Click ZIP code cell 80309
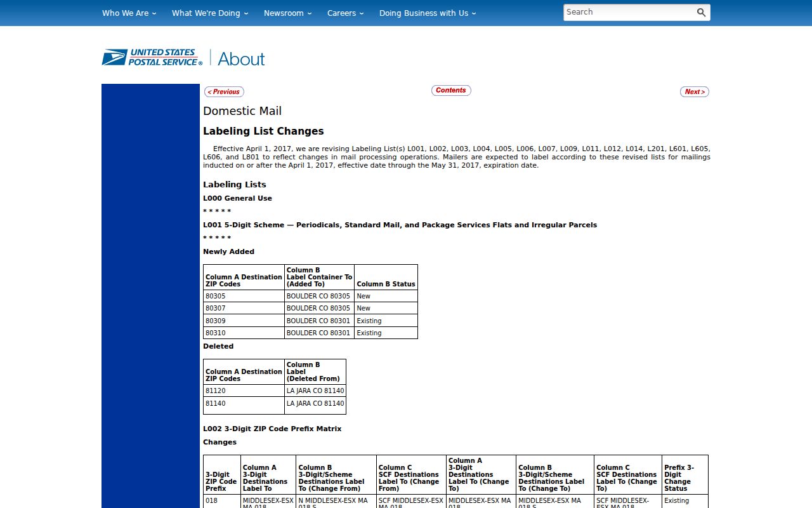 (244, 321)
